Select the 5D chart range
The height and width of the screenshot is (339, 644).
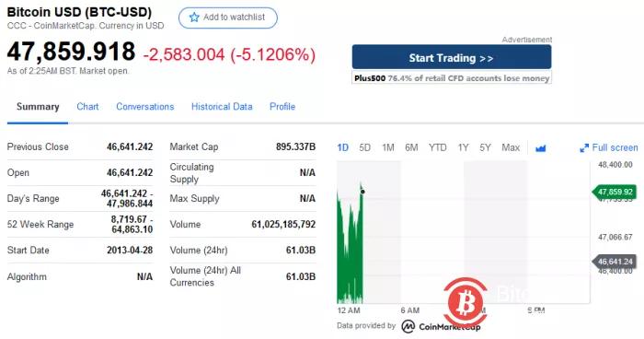tap(364, 147)
